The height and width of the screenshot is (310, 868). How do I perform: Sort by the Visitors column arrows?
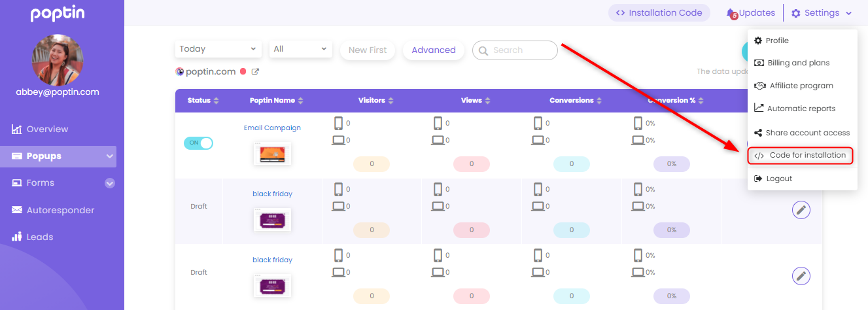(391, 101)
